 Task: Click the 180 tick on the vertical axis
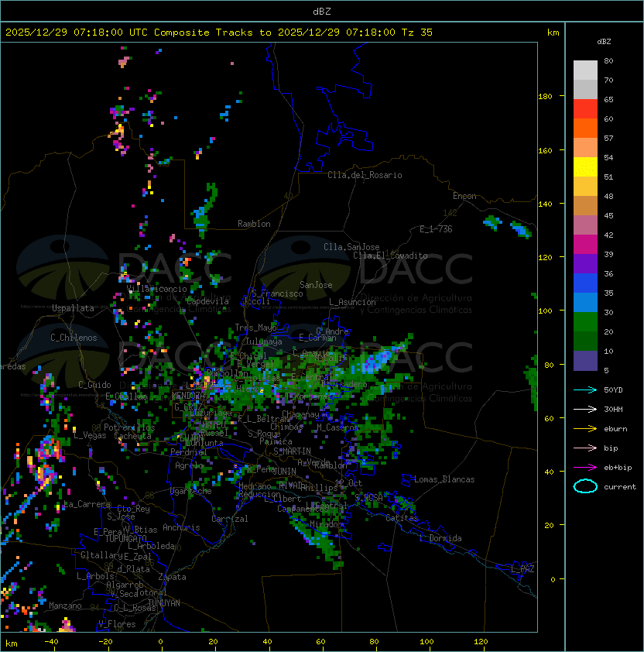click(545, 97)
